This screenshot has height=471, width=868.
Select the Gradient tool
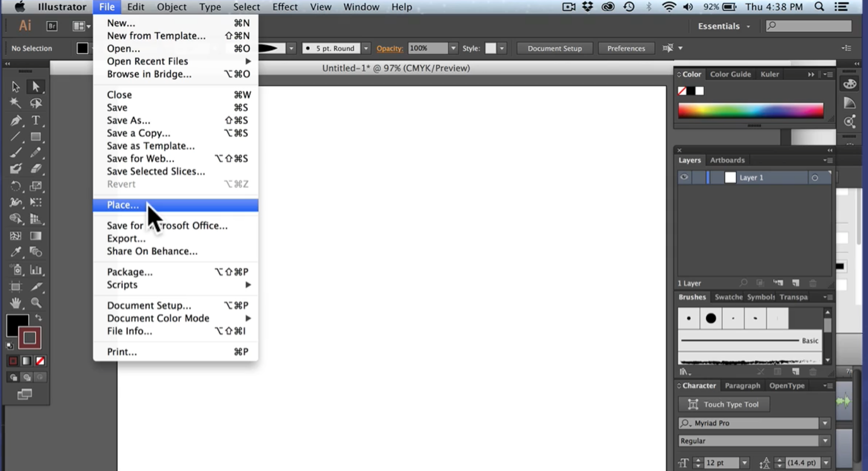click(35, 236)
